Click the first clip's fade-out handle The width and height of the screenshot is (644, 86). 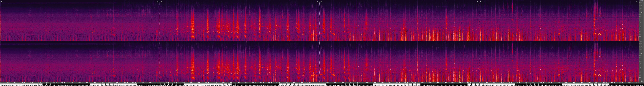(x=158, y=2)
